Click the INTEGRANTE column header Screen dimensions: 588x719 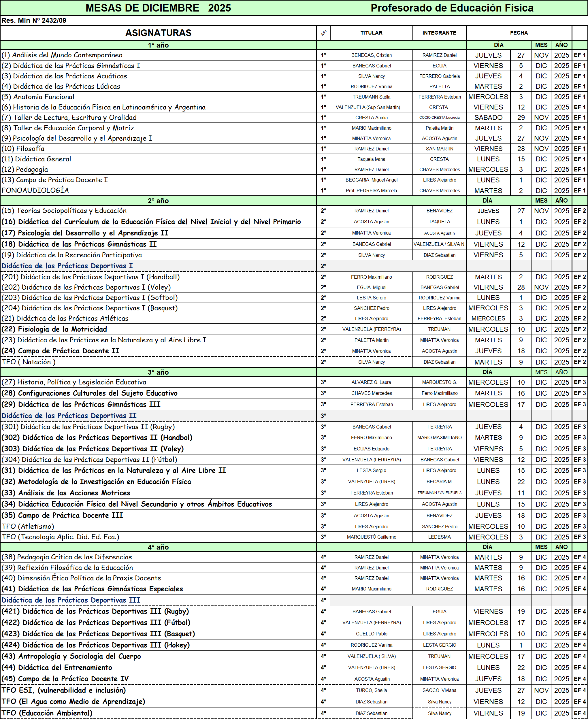(439, 33)
